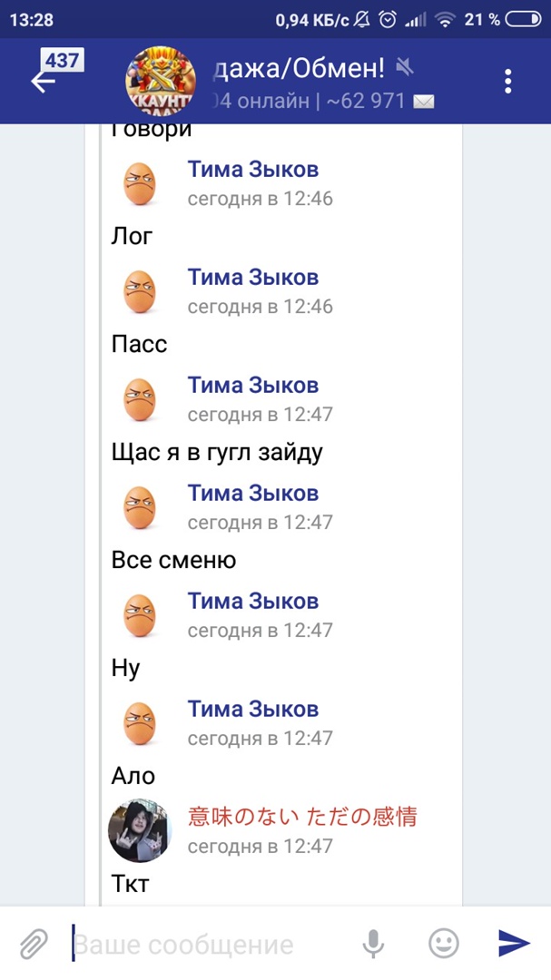Viewport: 551px width, 980px height.
Task: Open the three-dot overflow menu
Action: (x=508, y=81)
